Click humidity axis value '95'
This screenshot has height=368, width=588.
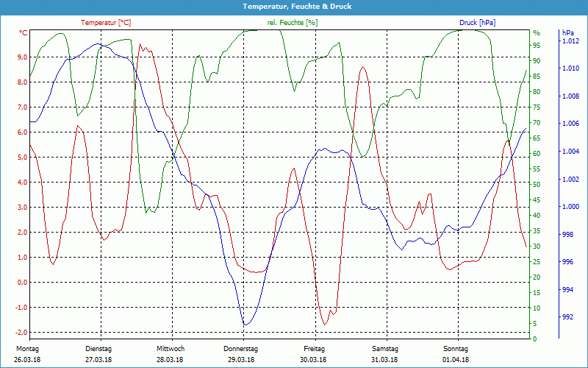pos(537,46)
